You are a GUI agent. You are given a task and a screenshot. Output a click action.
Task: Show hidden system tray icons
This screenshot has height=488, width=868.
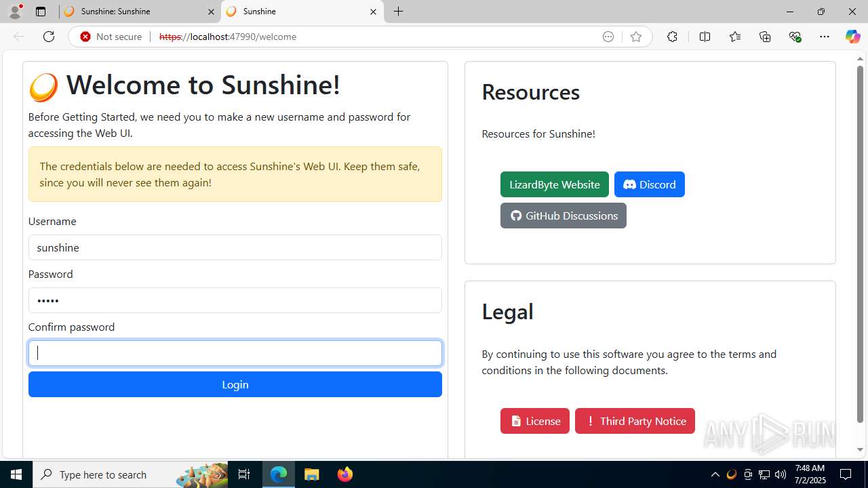(715, 474)
